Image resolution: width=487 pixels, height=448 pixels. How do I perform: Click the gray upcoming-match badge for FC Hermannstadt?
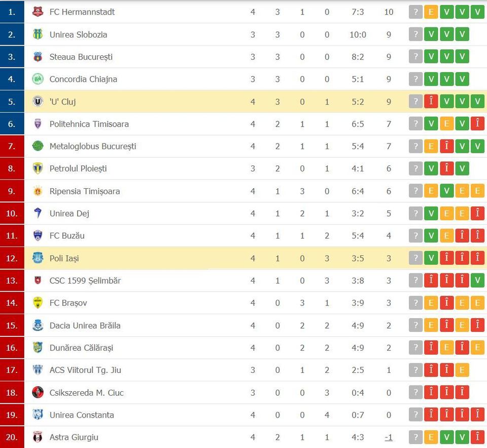tap(415, 12)
